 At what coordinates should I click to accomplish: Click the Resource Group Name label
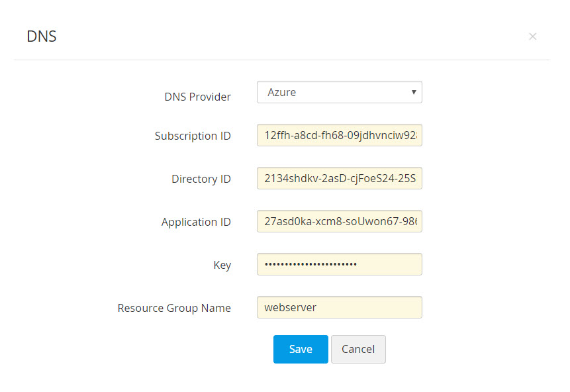(174, 308)
